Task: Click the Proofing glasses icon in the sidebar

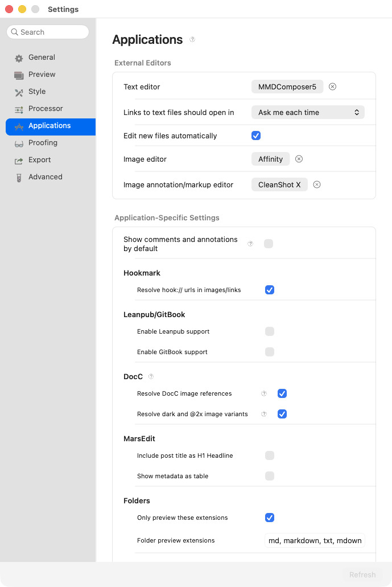Action: (19, 143)
